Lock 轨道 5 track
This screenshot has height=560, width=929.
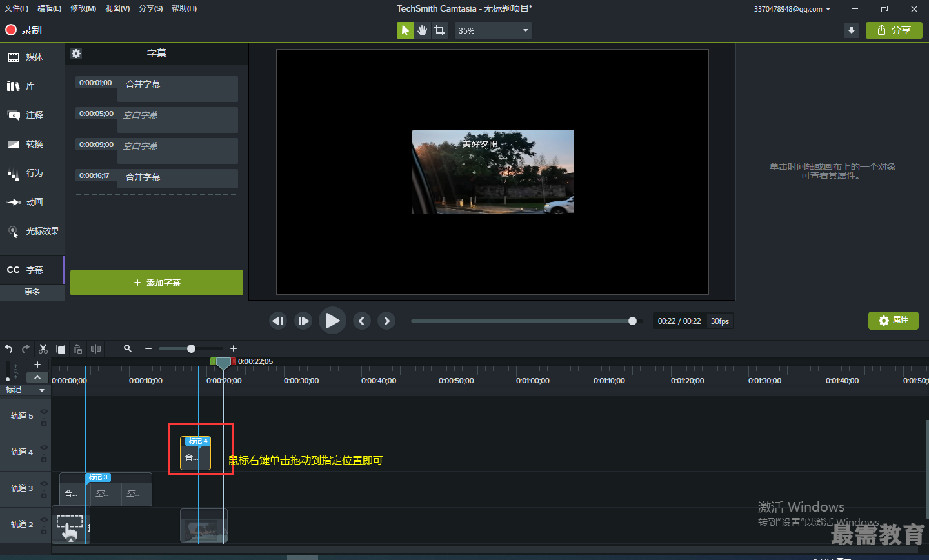(x=44, y=423)
